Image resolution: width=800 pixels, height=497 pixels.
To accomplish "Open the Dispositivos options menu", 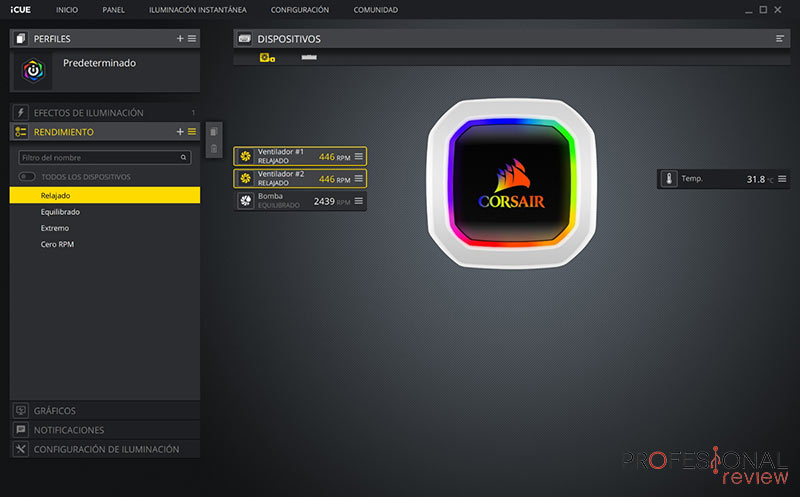I will click(780, 39).
